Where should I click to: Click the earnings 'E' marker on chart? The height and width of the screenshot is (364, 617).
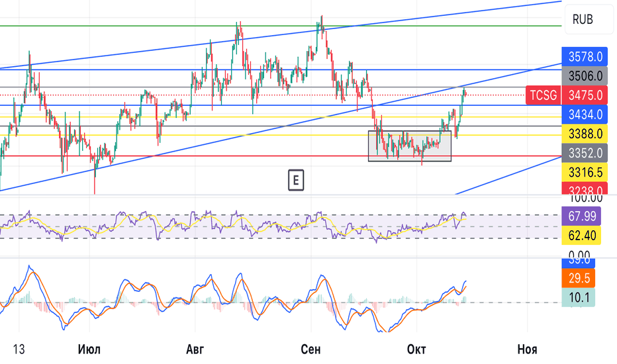point(296,180)
